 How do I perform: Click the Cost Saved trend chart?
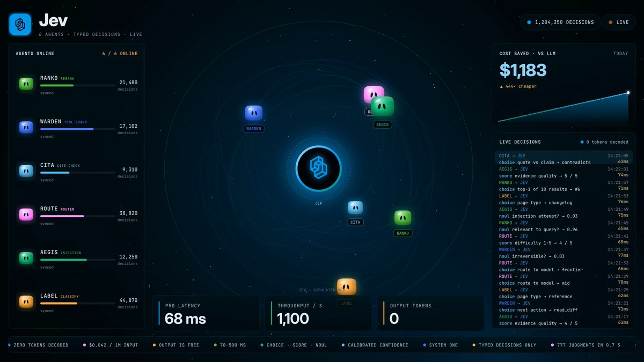563,107
